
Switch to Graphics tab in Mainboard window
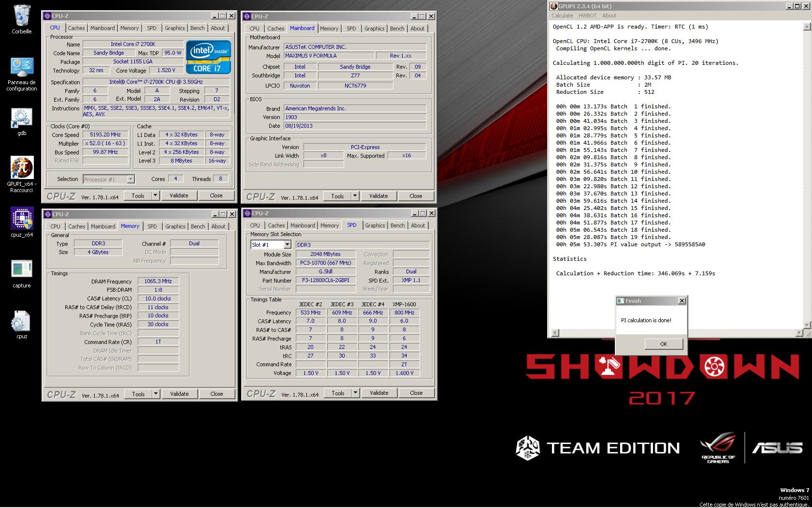pos(374,29)
